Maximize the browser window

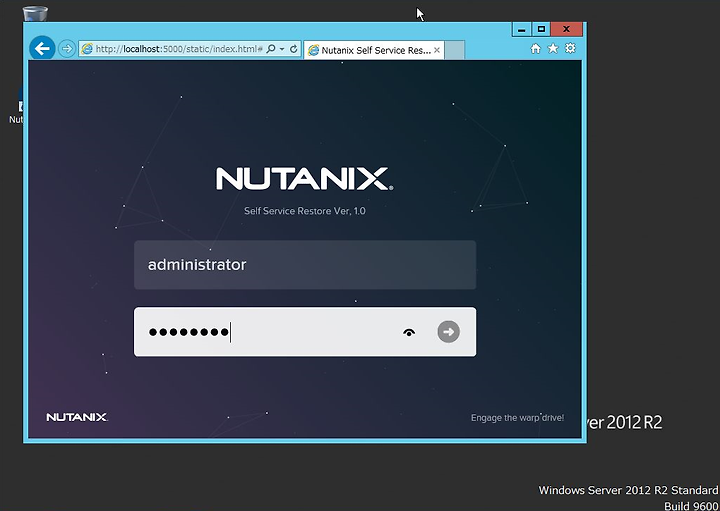tap(541, 29)
